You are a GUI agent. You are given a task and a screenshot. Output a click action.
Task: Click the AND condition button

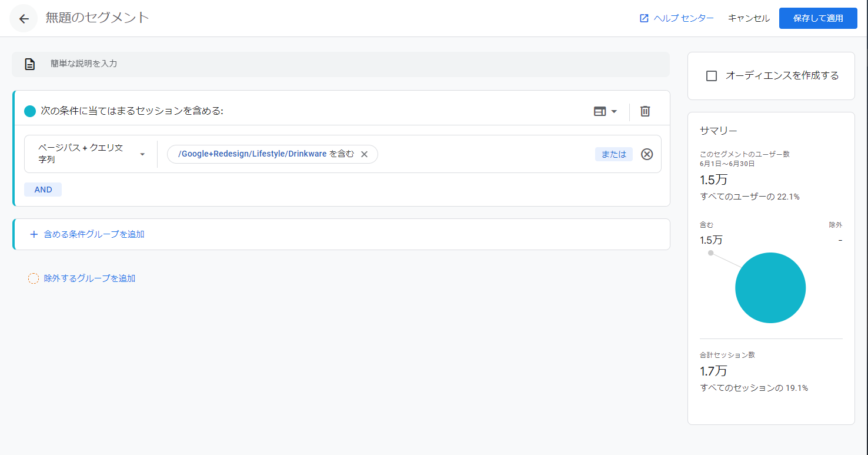pyautogui.click(x=43, y=190)
